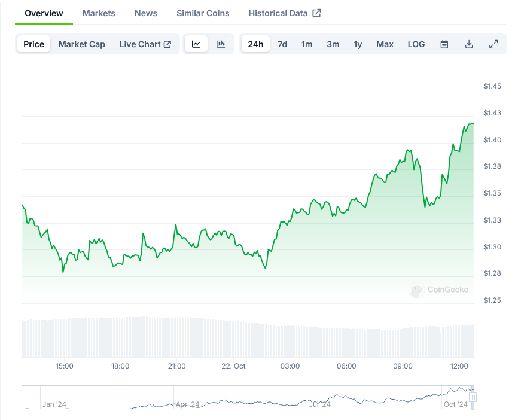Click the Jul '24 navigator label
The image size is (521, 420).
click(320, 404)
